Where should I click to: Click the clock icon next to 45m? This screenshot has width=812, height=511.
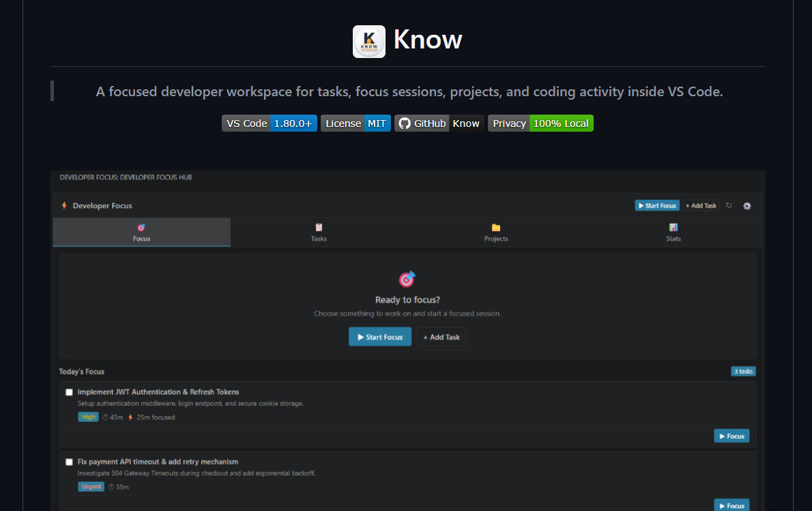click(x=105, y=418)
